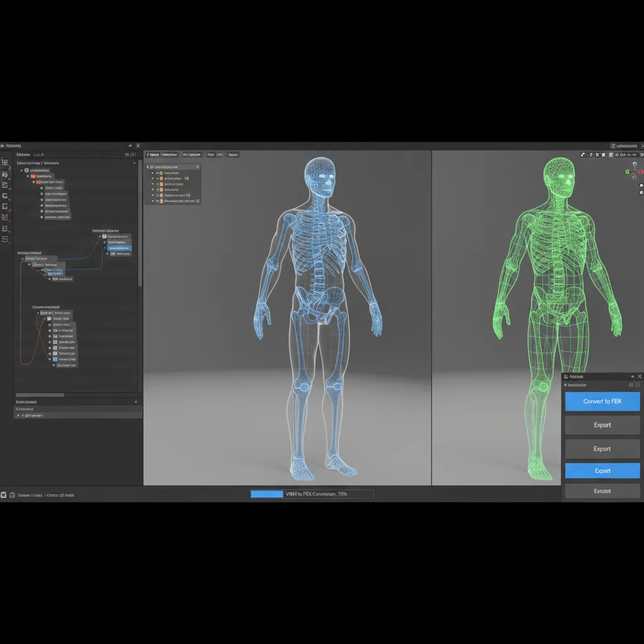Select the viewport shading sphere icon near the gizmo
Viewport: 644px width, 644px height.
point(641,186)
